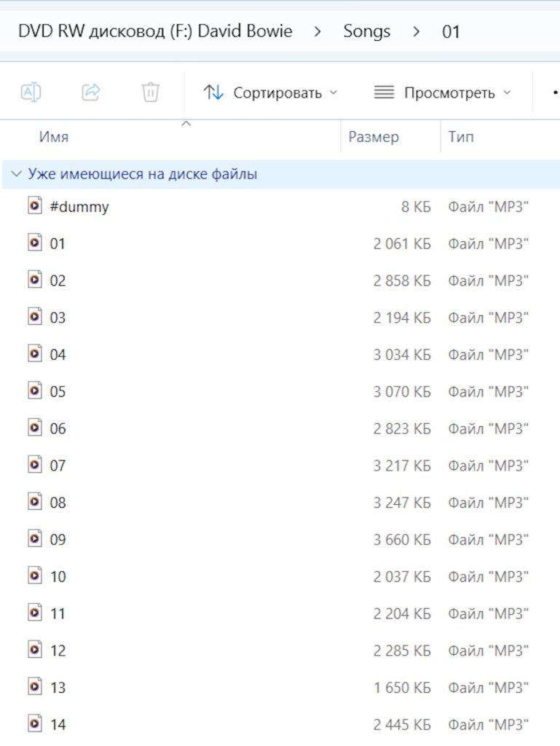560x746 pixels.
Task: Click the MP3 icon of file 12
Action: [x=35, y=650]
